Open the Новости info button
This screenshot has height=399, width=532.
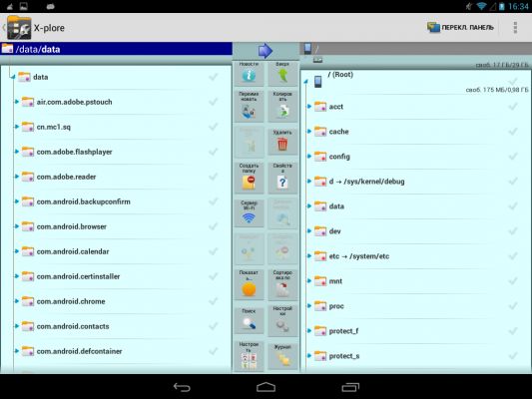pyautogui.click(x=249, y=73)
